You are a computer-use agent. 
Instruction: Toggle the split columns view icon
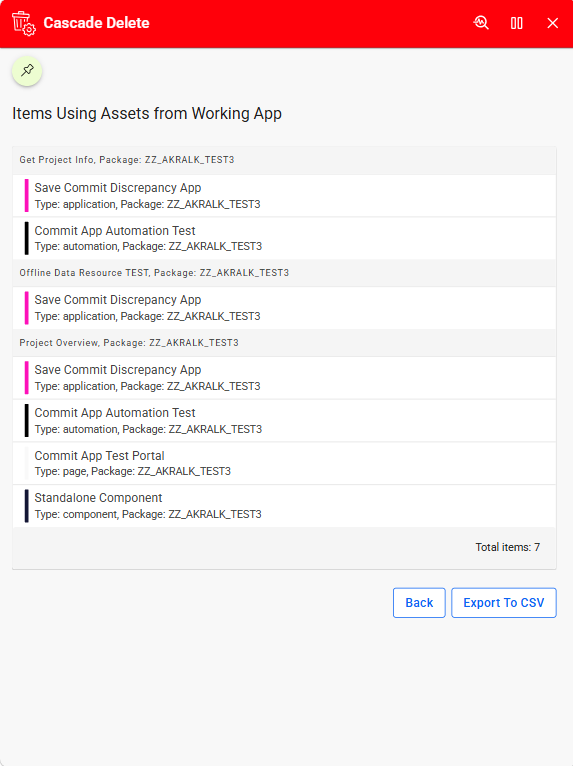coord(516,23)
